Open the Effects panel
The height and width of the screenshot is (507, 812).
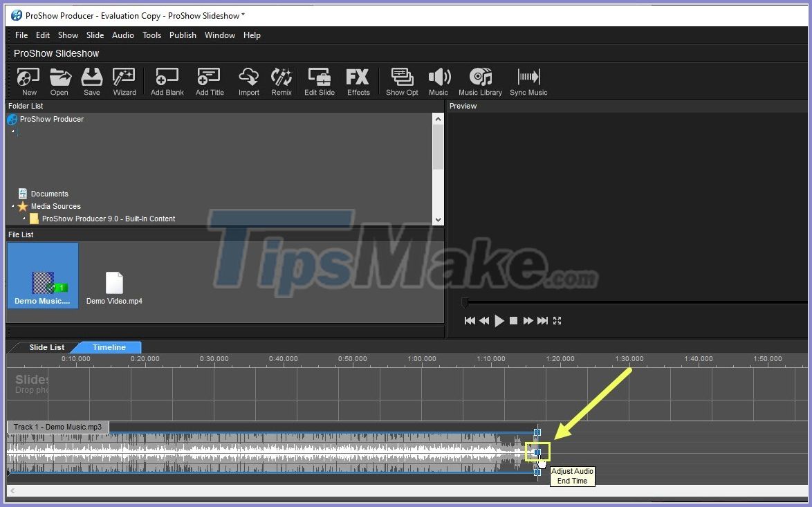click(x=358, y=81)
